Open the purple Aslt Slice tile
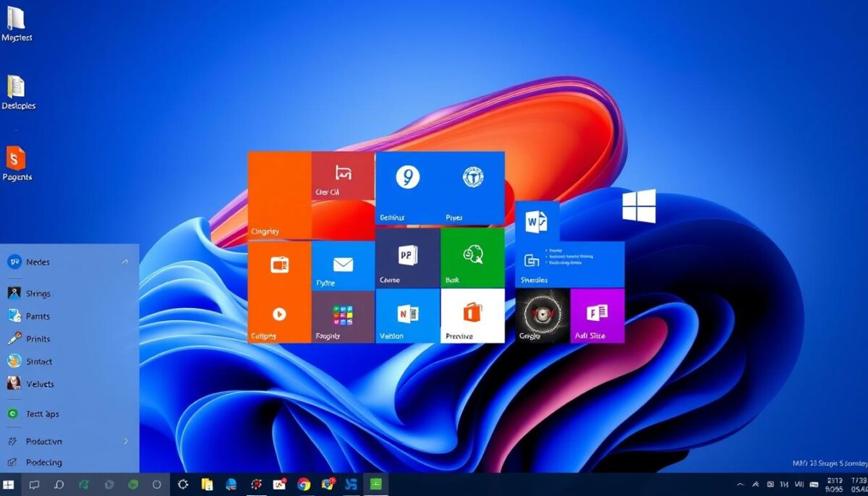This screenshot has height=496, width=868. tap(597, 315)
